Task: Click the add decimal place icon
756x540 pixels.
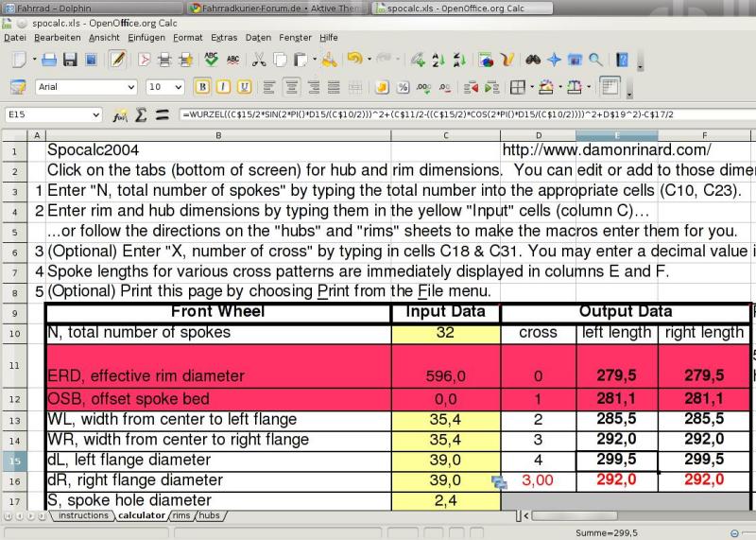Action: tap(423, 87)
